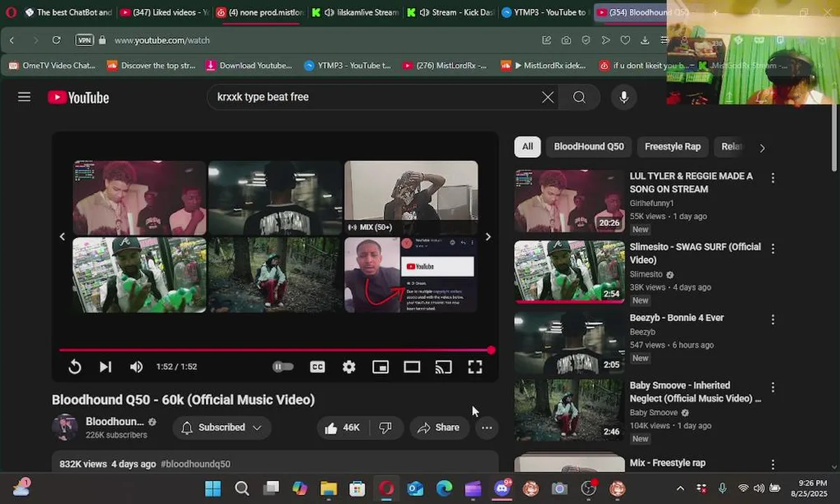The image size is (840, 504).
Task: Toggle closed captions in the player
Action: pyautogui.click(x=318, y=366)
